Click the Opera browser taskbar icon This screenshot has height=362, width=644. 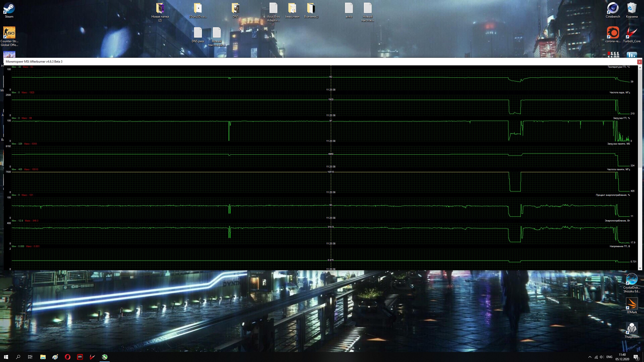tap(67, 357)
